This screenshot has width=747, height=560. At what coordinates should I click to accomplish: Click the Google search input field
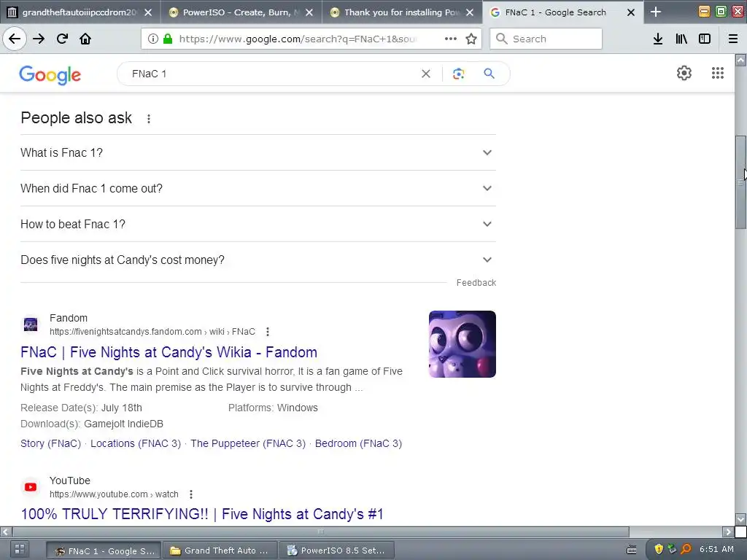(271, 74)
